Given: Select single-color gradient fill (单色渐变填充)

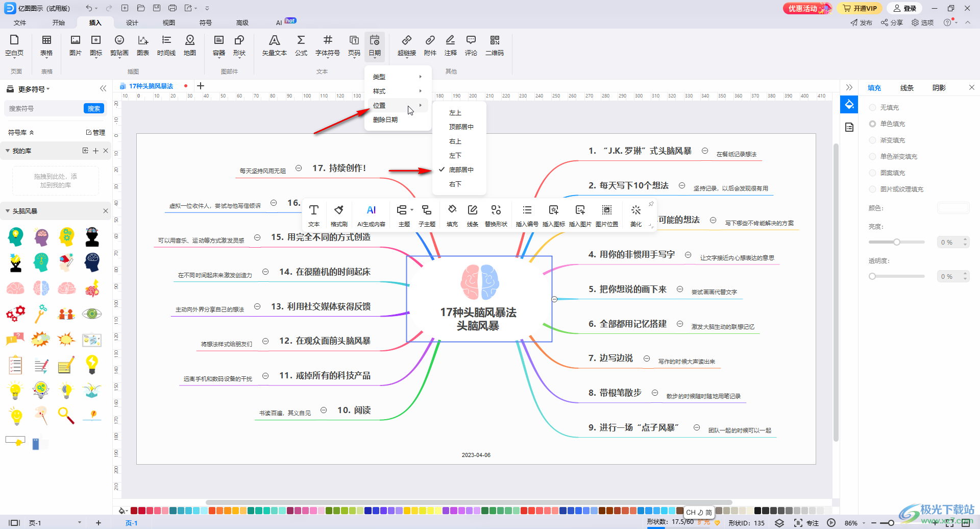Looking at the screenshot, I should [893, 157].
